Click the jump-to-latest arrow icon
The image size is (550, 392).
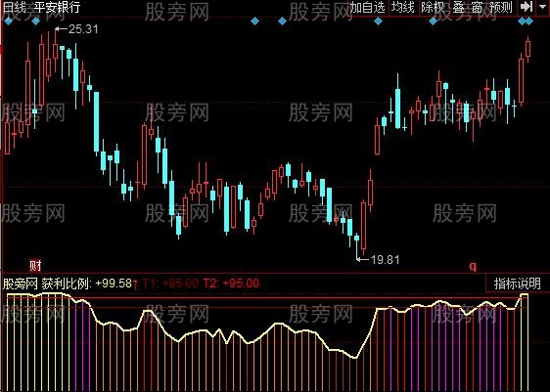click(527, 7)
